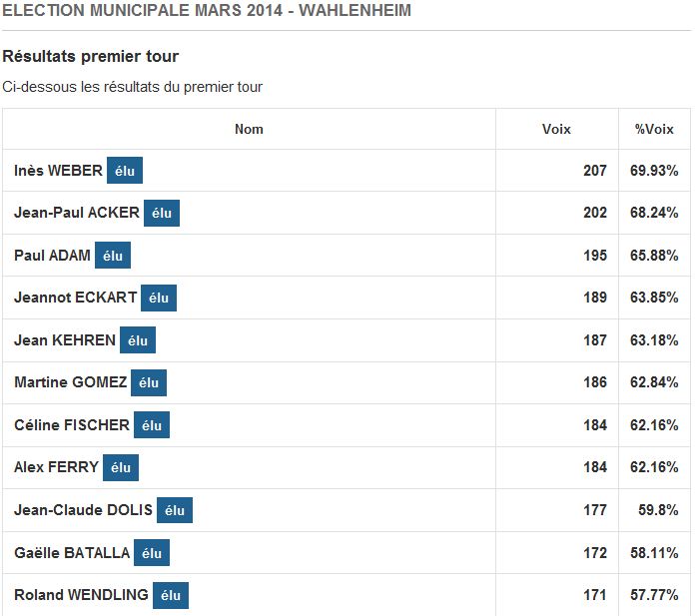Image resolution: width=696 pixels, height=616 pixels.
Task: Click the élu badge beside Martine GOMEZ
Action: 149,382
